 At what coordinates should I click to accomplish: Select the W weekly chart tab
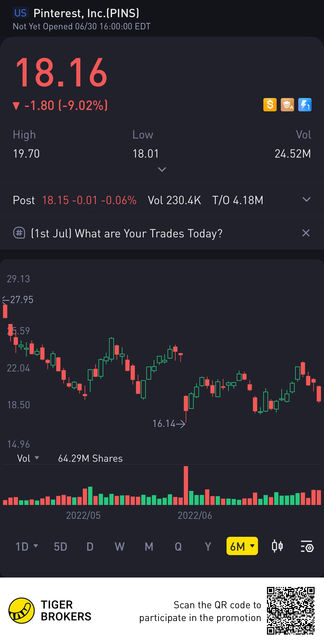[x=119, y=546]
